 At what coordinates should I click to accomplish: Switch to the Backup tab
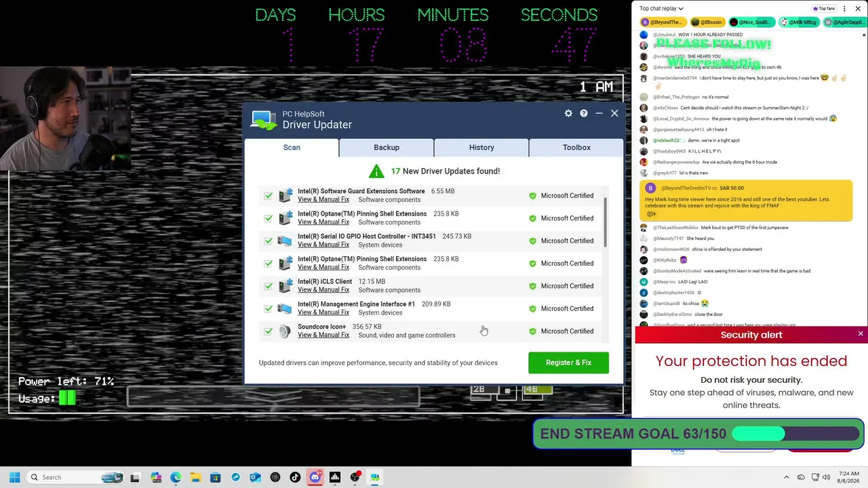pyautogui.click(x=387, y=147)
